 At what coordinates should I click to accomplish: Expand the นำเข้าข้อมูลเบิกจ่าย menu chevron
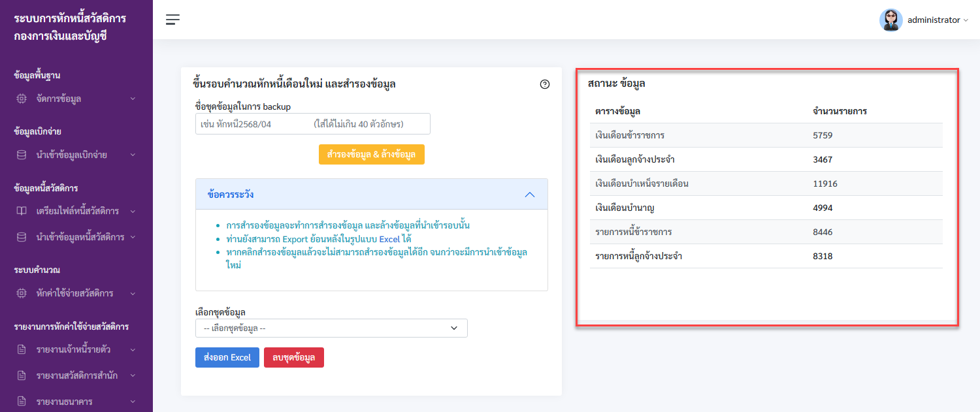tap(133, 155)
